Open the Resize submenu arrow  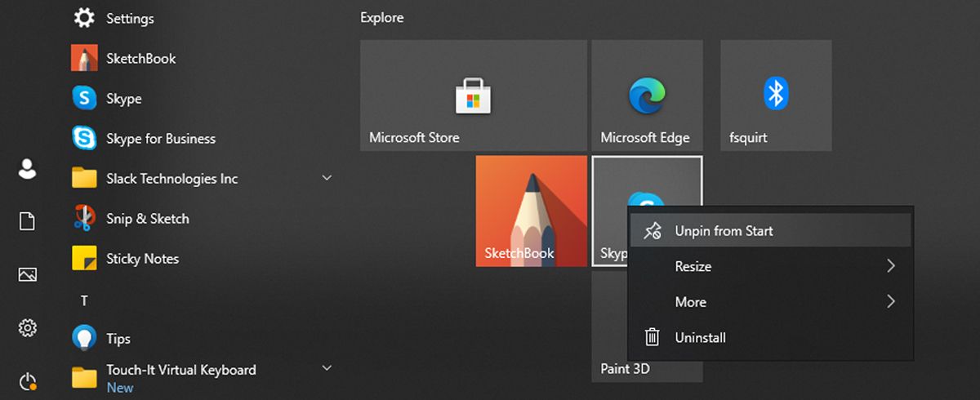[891, 266]
